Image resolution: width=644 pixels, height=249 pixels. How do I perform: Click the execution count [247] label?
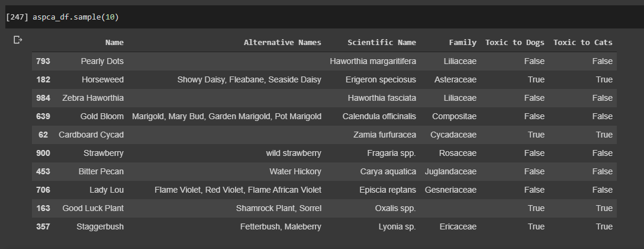point(15,17)
